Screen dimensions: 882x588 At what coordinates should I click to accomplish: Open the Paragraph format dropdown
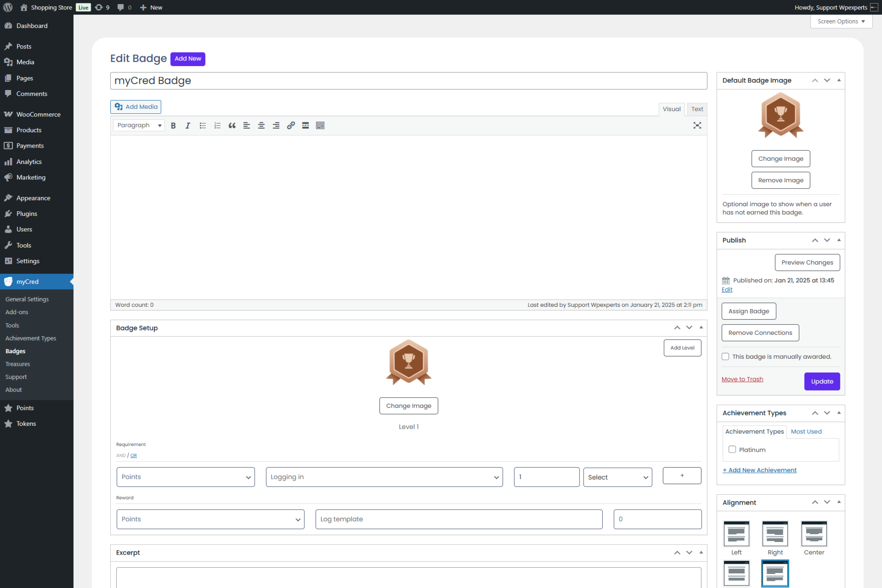click(x=139, y=125)
